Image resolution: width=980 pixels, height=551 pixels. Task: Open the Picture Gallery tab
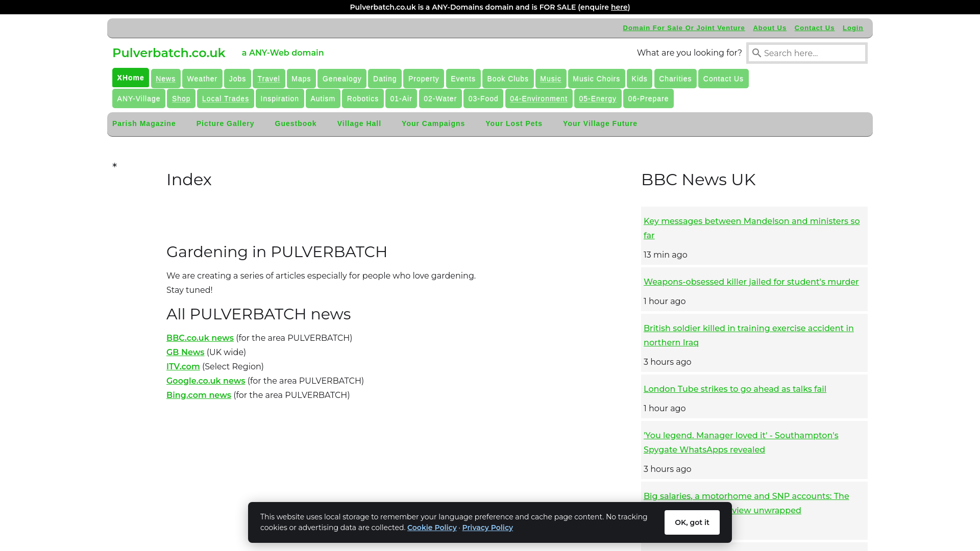[x=225, y=123]
